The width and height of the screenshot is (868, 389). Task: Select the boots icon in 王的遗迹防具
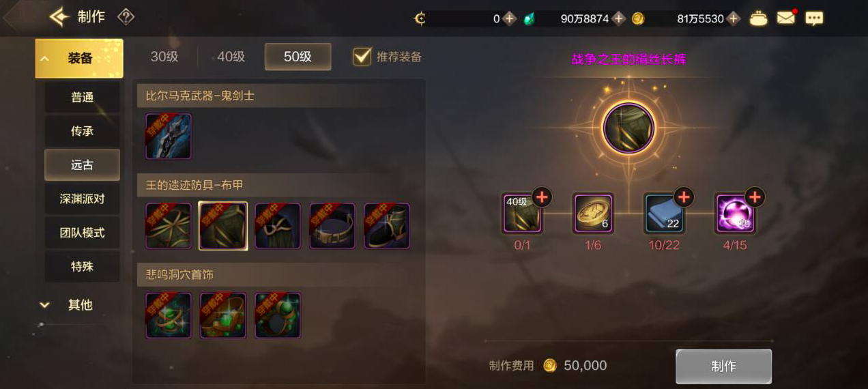(387, 226)
